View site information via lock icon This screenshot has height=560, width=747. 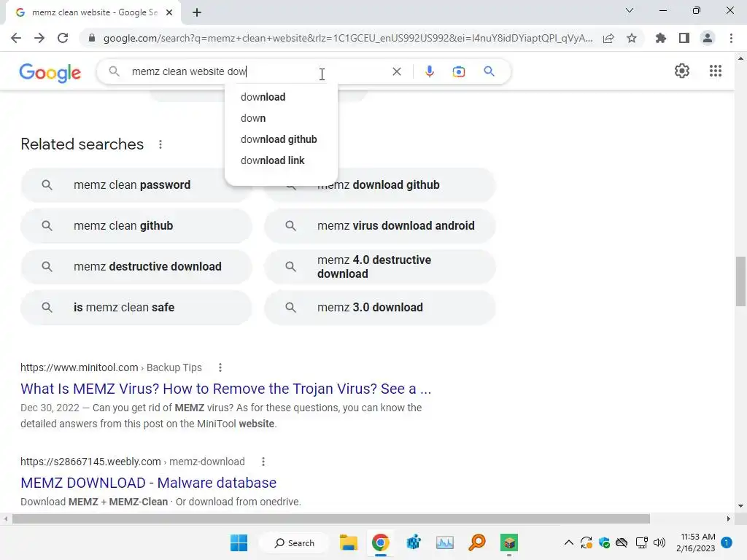pos(92,38)
